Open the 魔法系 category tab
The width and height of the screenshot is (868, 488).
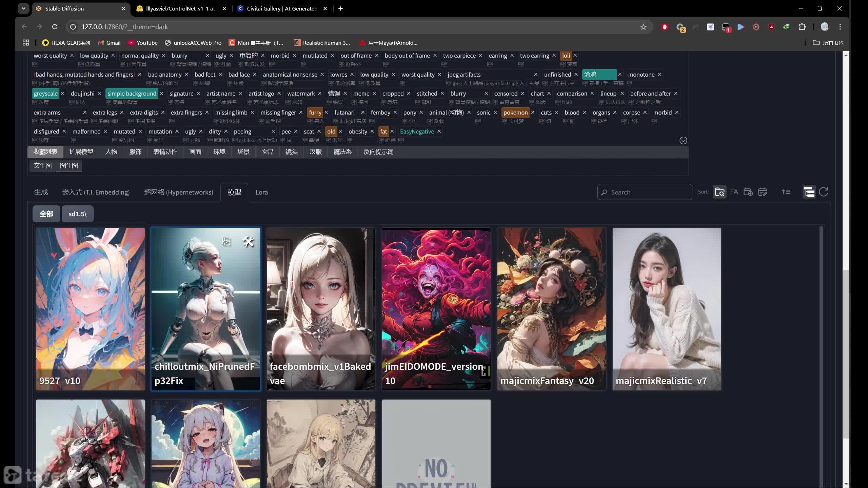pyautogui.click(x=342, y=152)
